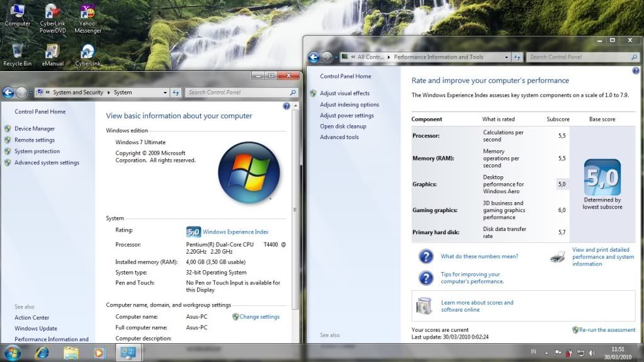Image resolution: width=644 pixels, height=362 pixels.
Task: Refresh the System window address bar
Action: pyautogui.click(x=176, y=93)
